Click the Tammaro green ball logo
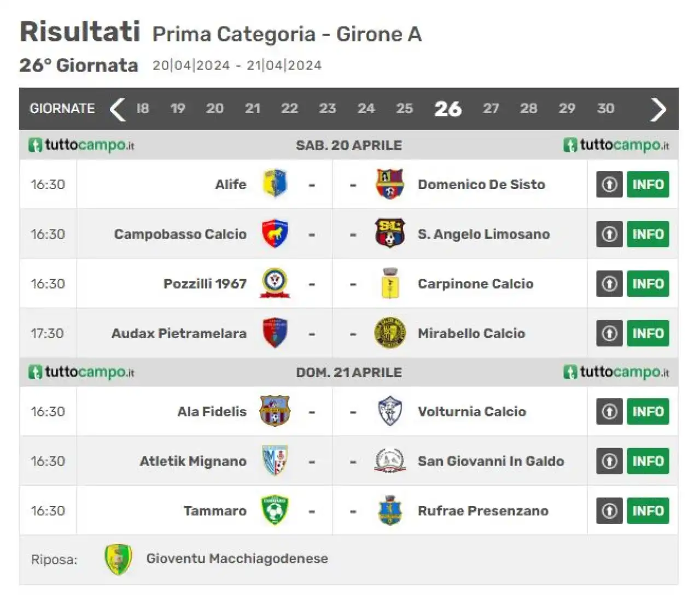Image resolution: width=700 pixels, height=600 pixels. [x=275, y=510]
